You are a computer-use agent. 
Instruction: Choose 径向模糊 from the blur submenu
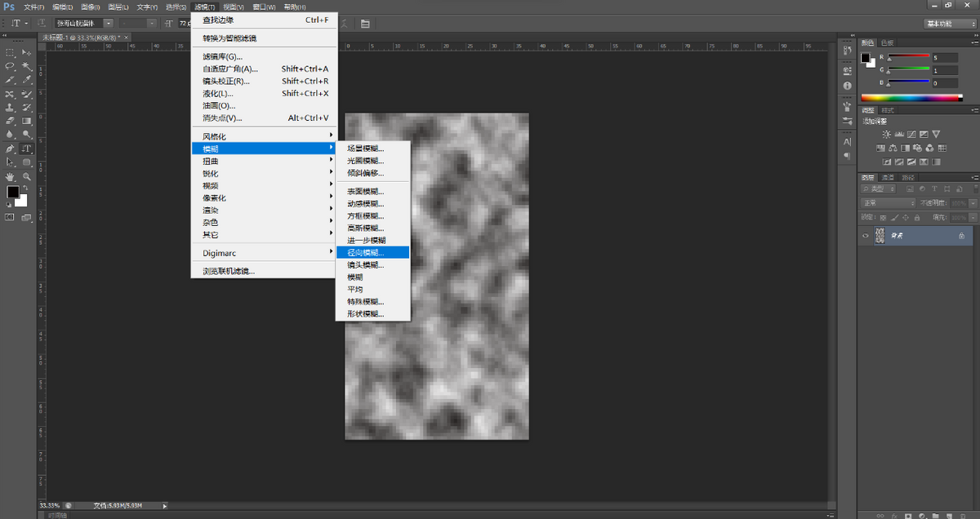(x=365, y=253)
